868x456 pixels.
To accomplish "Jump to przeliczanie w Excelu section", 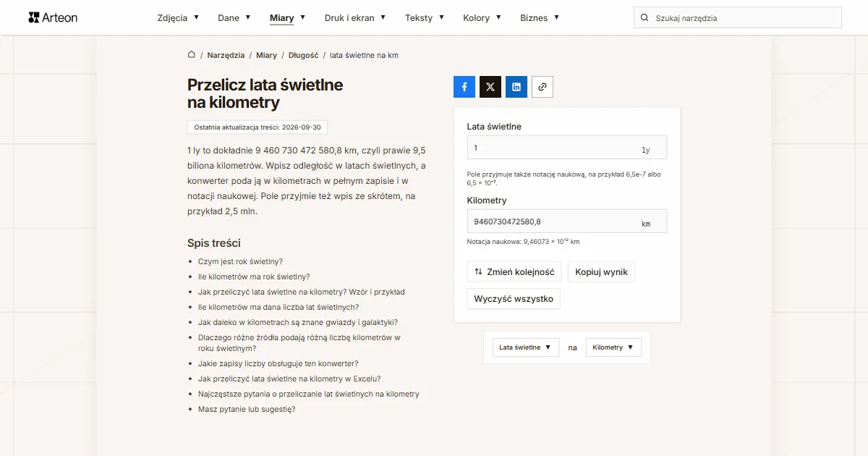I will [x=289, y=379].
